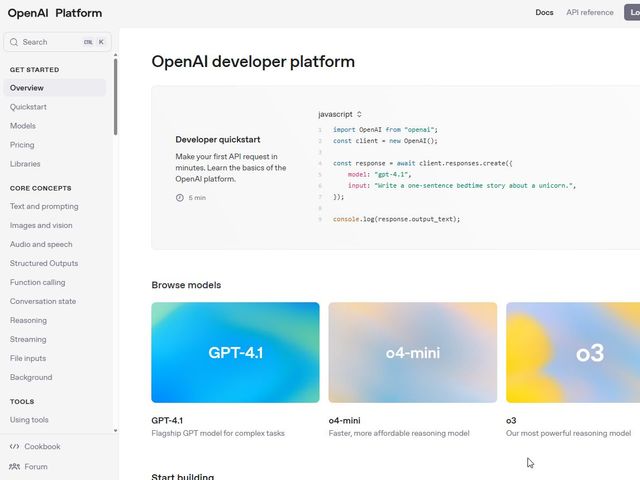
Task: Click the clock icon beside 5 min
Action: coord(180,198)
